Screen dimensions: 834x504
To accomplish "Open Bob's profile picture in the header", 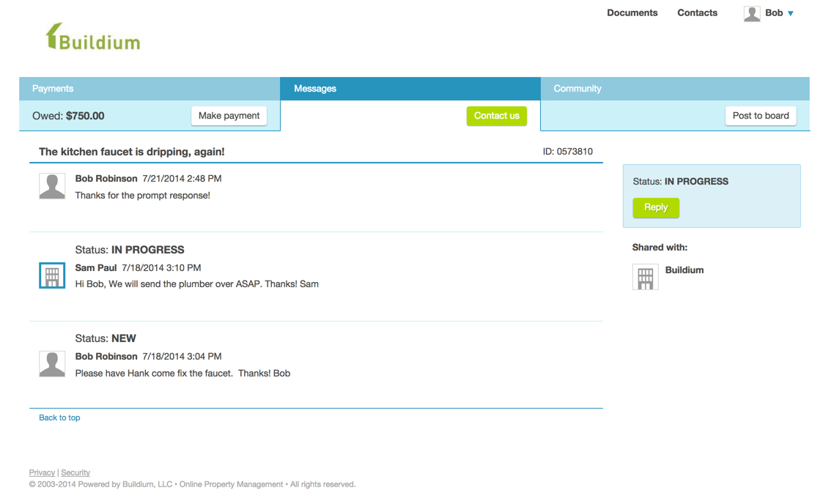I will tap(751, 12).
